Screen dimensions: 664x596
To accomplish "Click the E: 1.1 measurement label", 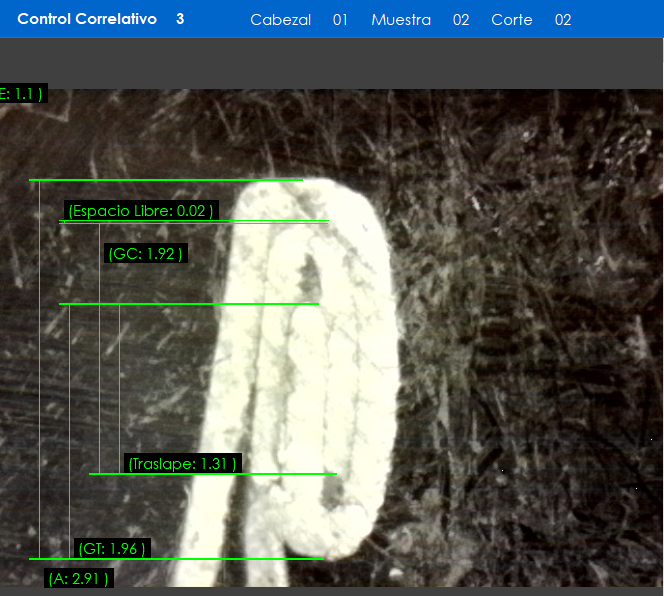I will (x=21, y=94).
